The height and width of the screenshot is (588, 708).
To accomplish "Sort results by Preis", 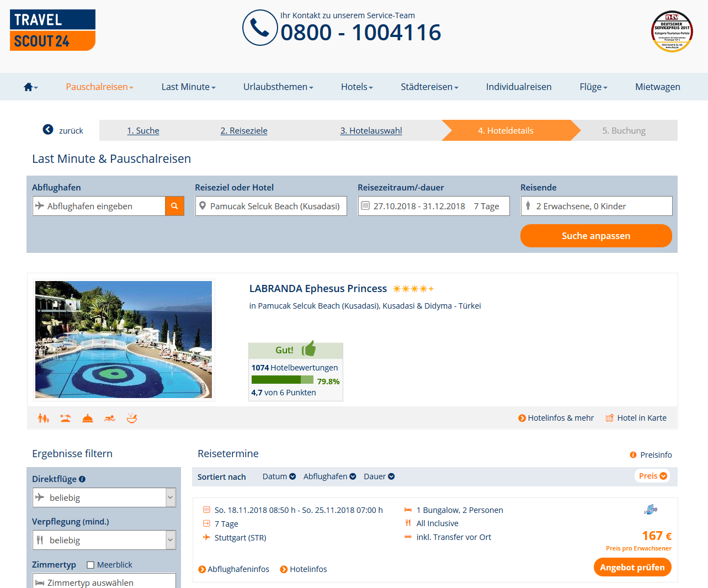I will [x=653, y=476].
